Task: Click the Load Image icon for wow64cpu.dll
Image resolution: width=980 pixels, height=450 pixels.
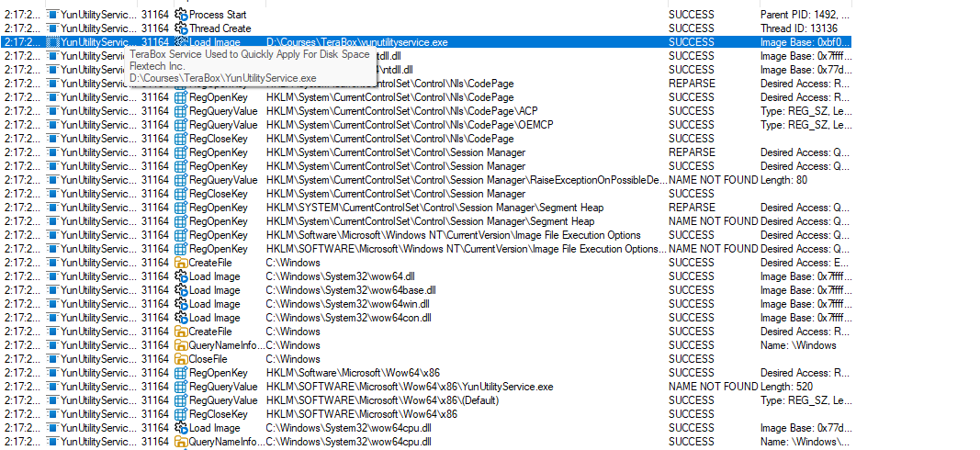Action: (181, 428)
